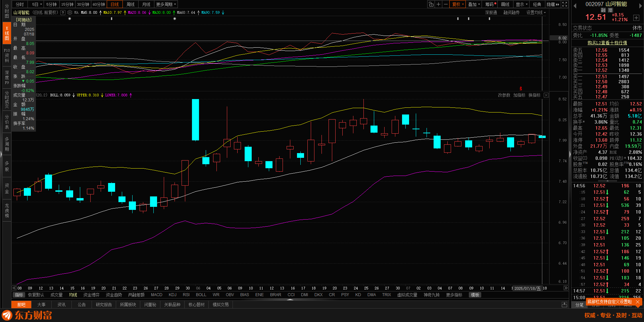Open the 研究报告 bottom tab
The height and width of the screenshot is (322, 644).
[104, 305]
